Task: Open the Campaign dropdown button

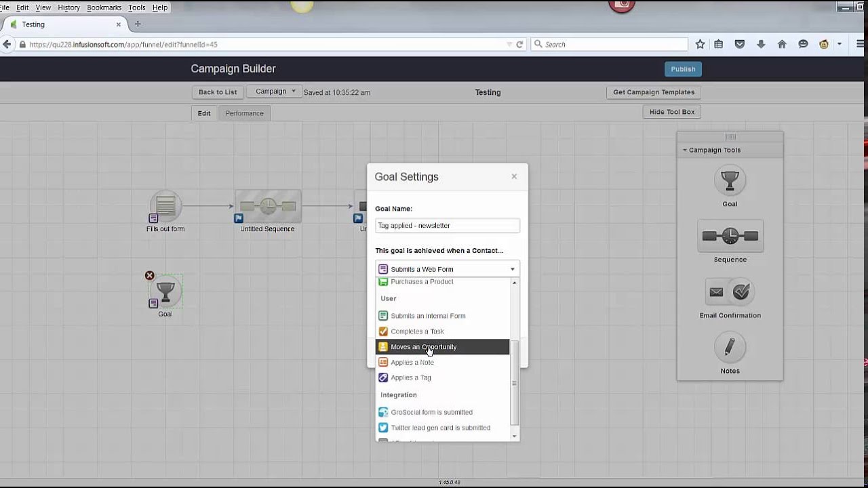Action: tap(274, 91)
